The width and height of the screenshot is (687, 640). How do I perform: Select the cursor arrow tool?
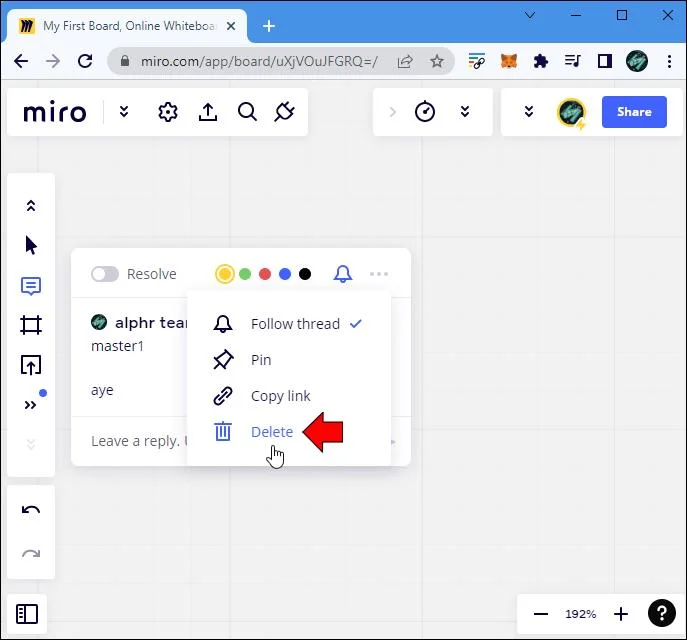[x=31, y=245]
